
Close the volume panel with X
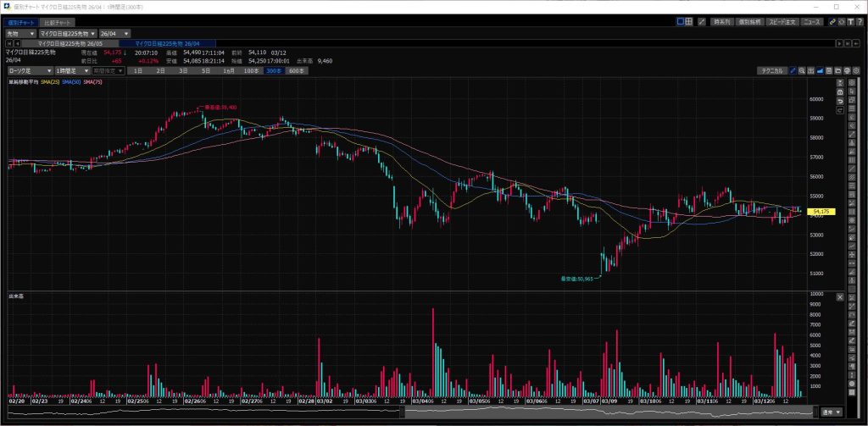click(x=839, y=297)
